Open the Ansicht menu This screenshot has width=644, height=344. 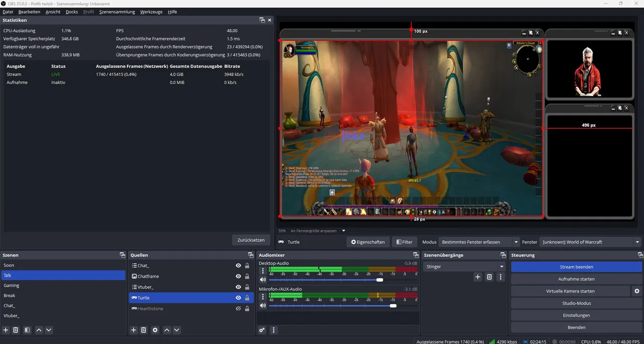tap(53, 12)
